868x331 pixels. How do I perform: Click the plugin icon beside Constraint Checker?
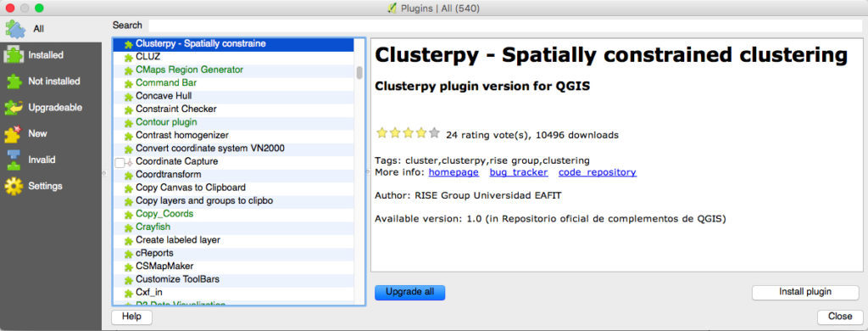point(129,109)
